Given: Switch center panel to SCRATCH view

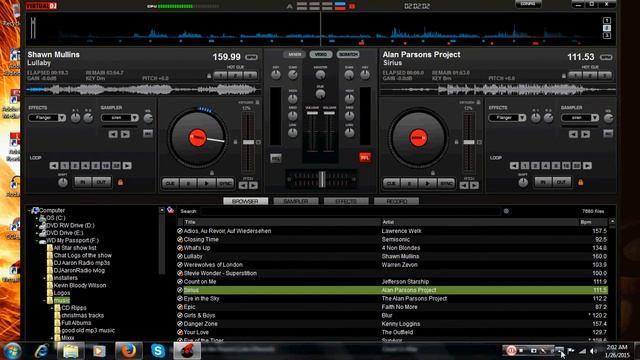Looking at the screenshot, I should (x=348, y=54).
